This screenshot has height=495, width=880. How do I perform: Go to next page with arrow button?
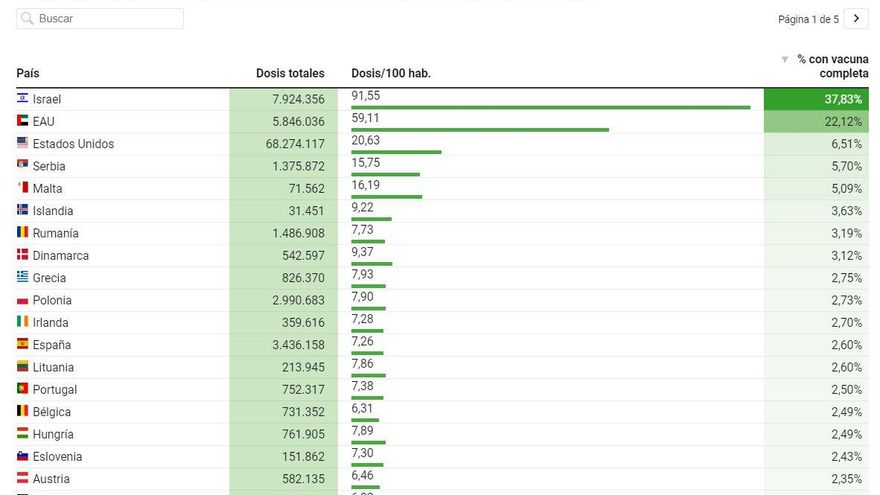point(856,19)
